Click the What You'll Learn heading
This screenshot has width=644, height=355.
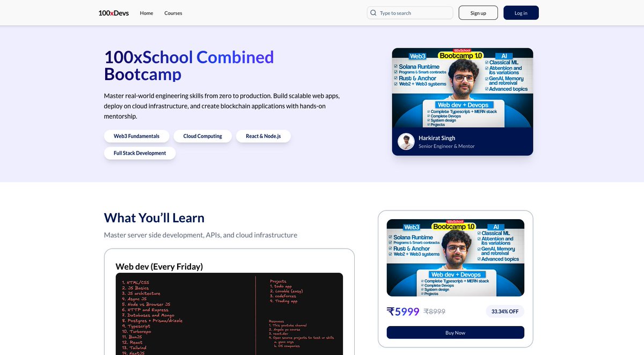(x=154, y=218)
